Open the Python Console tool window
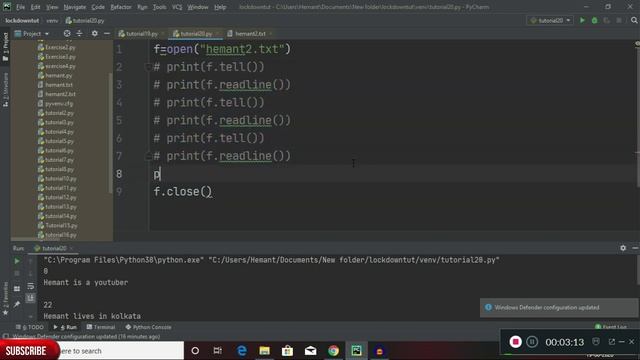The width and height of the screenshot is (640, 360). (x=148, y=327)
